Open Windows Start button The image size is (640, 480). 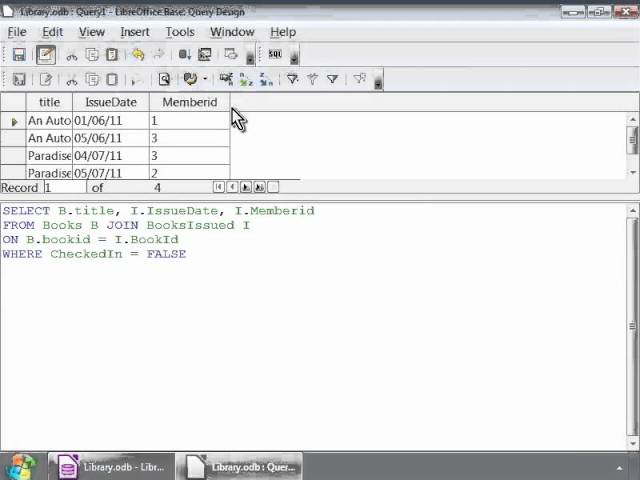pos(21,467)
